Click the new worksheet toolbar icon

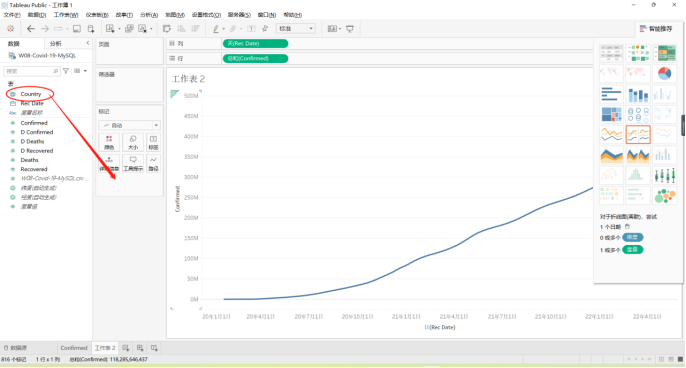(110, 29)
